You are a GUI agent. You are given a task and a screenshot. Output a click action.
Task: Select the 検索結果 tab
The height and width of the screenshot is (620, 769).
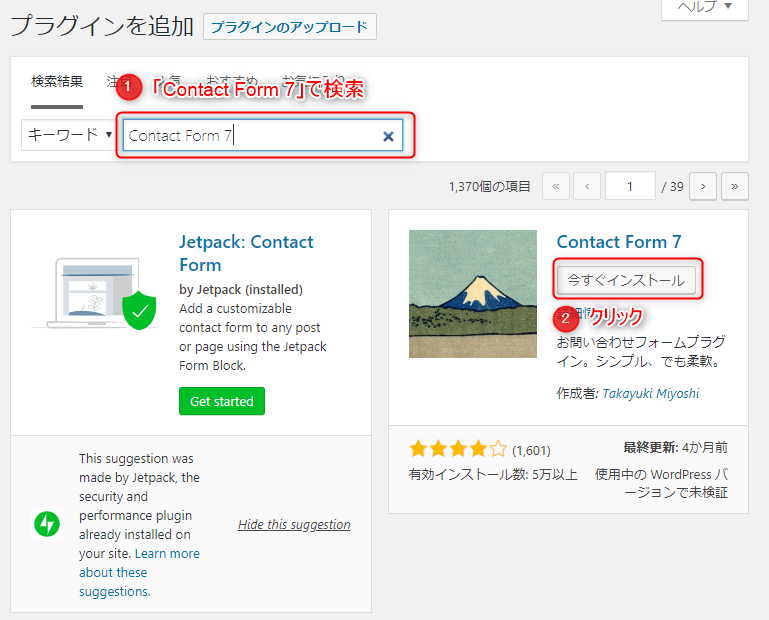tap(57, 81)
